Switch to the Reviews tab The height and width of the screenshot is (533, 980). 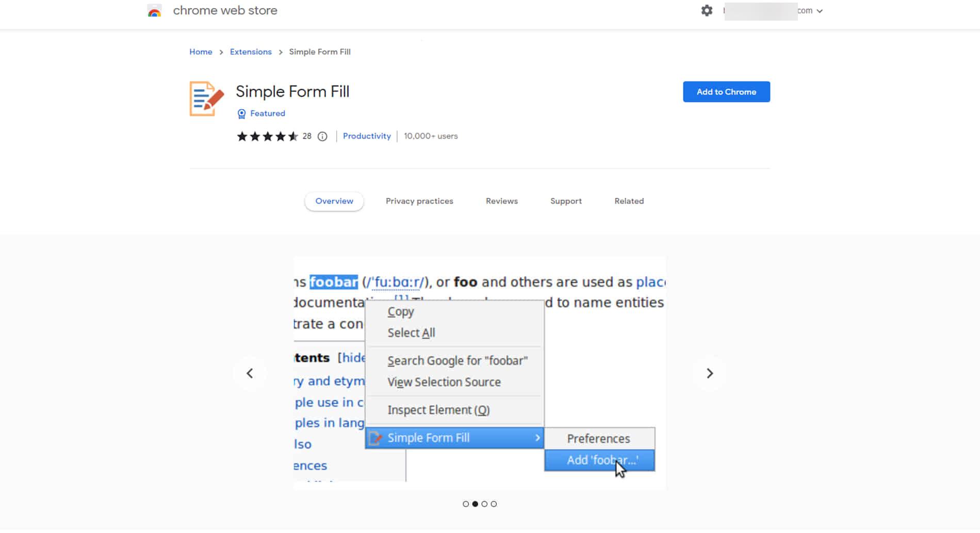coord(501,201)
